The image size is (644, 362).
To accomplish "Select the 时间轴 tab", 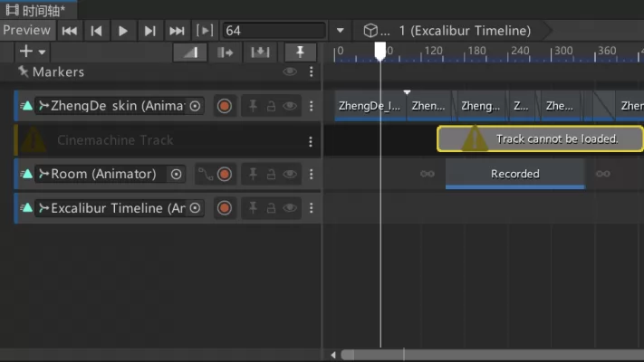I will (36, 8).
